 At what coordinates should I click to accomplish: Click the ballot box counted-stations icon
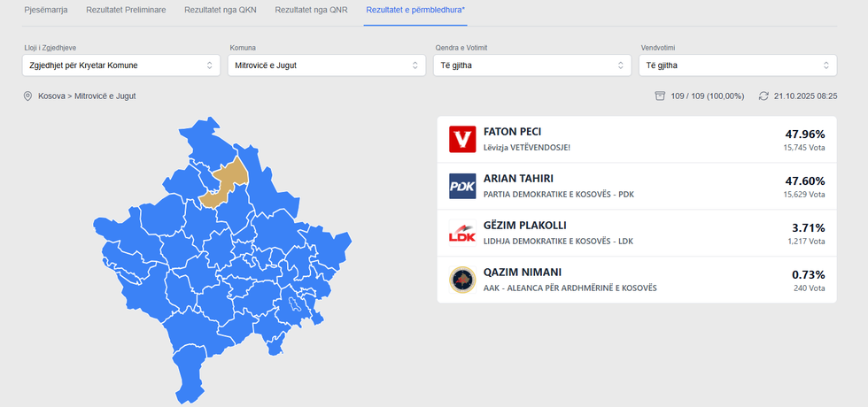(x=660, y=96)
